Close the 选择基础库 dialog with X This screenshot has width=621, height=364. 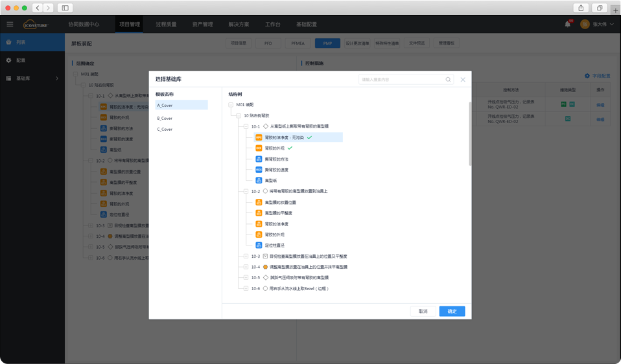coord(463,80)
